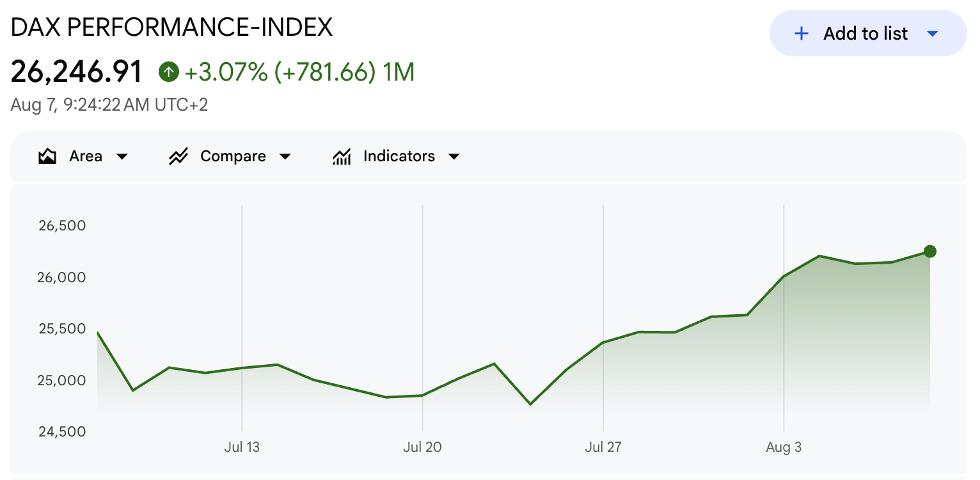Click the Aug 7, 9:24:22 AM timestamp

pyautogui.click(x=109, y=105)
